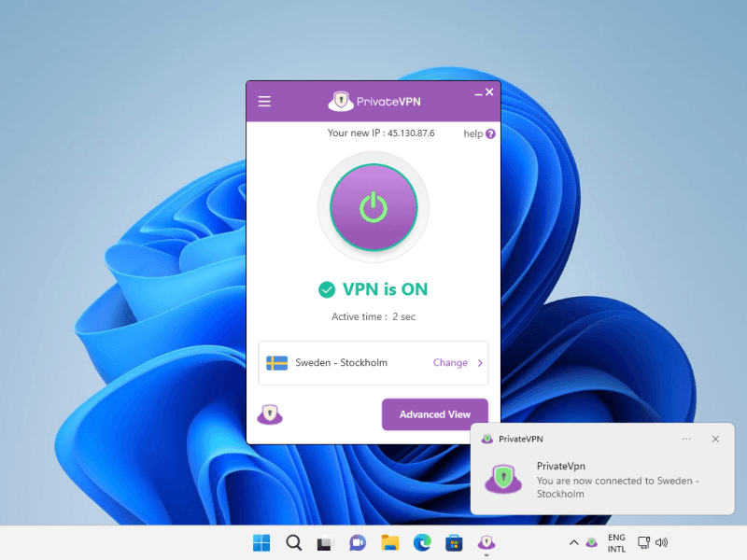Click the Change server link
Viewport: 747px width, 560px height.
pos(450,363)
